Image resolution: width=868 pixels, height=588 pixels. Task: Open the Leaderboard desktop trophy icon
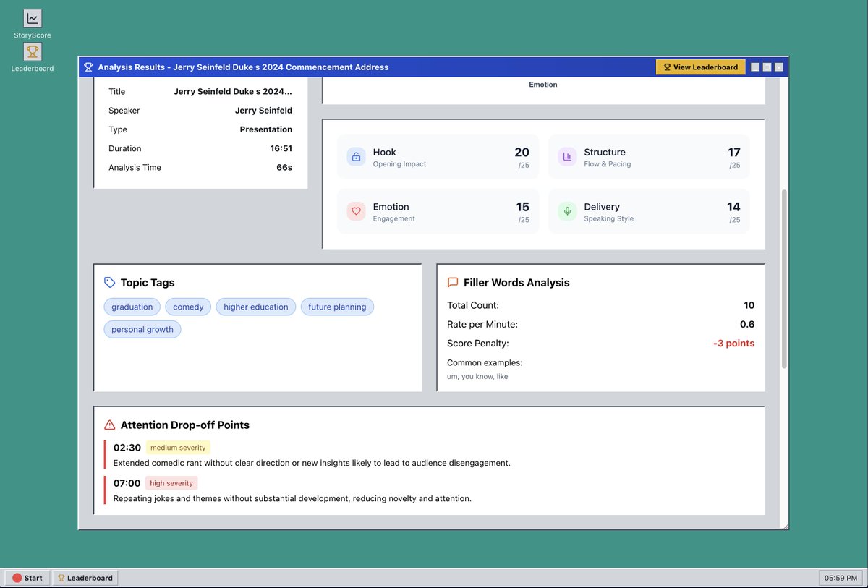coord(33,57)
